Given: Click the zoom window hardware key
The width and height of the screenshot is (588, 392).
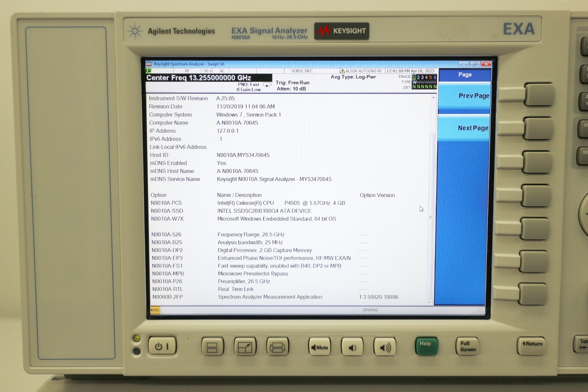Looking at the screenshot, I should (x=245, y=347).
